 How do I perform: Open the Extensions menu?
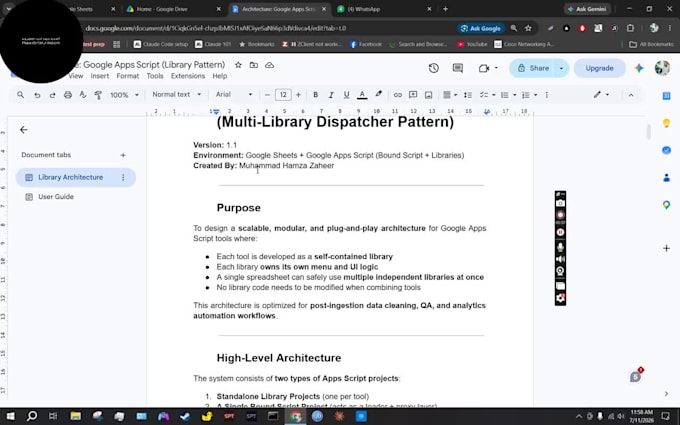(188, 76)
